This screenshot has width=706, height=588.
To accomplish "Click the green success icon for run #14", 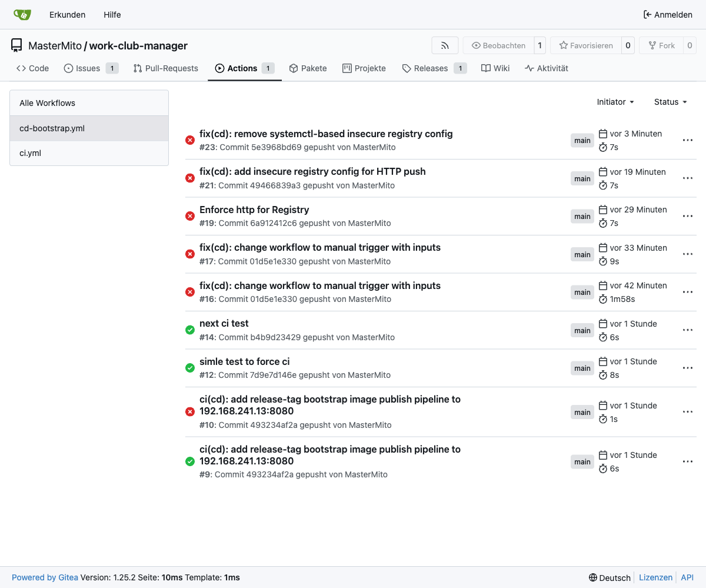I will click(190, 330).
